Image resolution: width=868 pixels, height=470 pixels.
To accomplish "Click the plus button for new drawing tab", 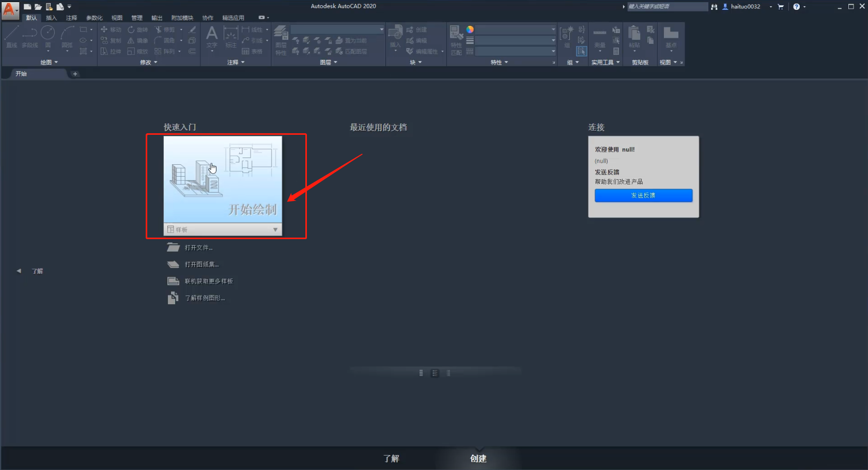I will click(x=75, y=74).
